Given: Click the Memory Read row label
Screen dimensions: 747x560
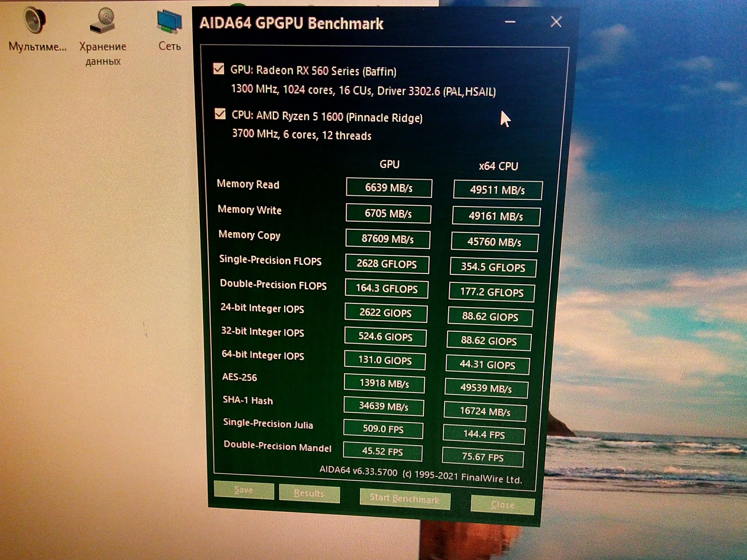Looking at the screenshot, I should click(x=248, y=184).
